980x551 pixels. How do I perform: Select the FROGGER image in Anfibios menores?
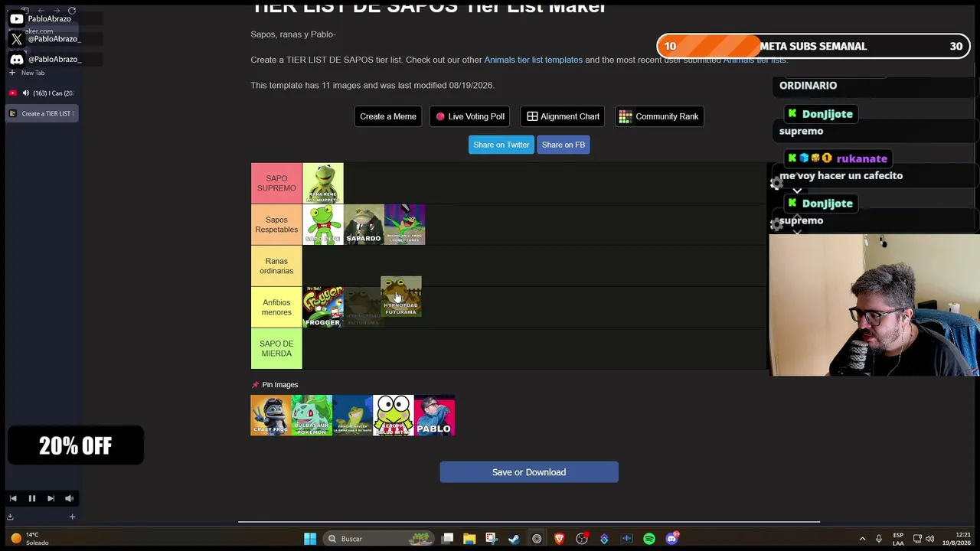click(323, 307)
